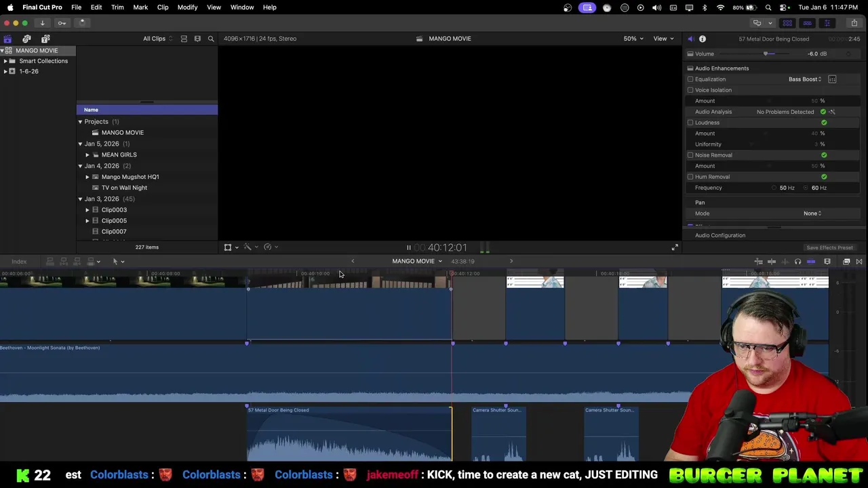This screenshot has height=488, width=868.
Task: Open the browser clip appearance options icon
Action: [x=197, y=39]
